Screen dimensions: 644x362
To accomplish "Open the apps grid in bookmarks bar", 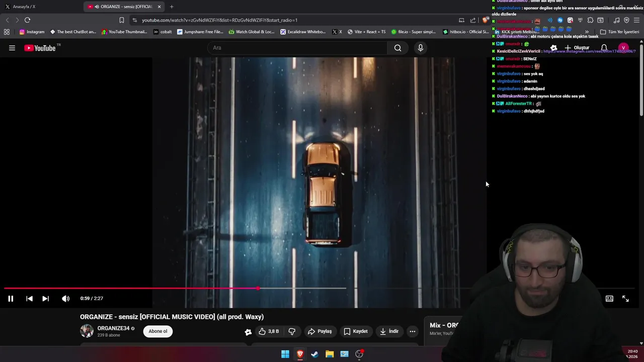I will (x=7, y=32).
